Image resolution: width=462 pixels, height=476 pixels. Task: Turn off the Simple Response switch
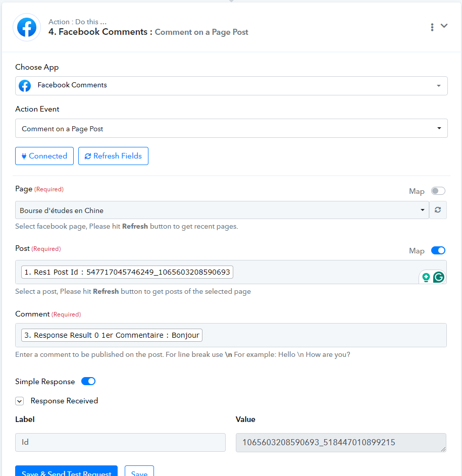[x=88, y=381]
